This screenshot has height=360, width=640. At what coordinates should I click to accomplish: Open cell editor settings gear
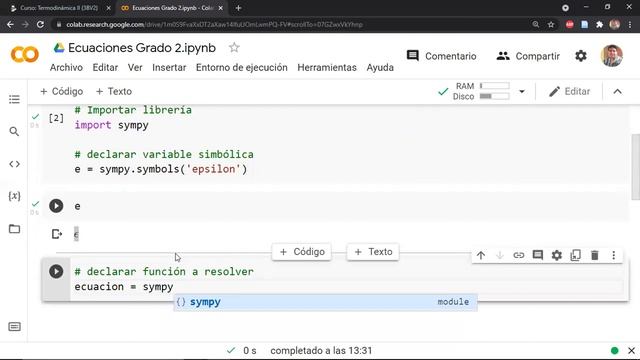point(557,256)
